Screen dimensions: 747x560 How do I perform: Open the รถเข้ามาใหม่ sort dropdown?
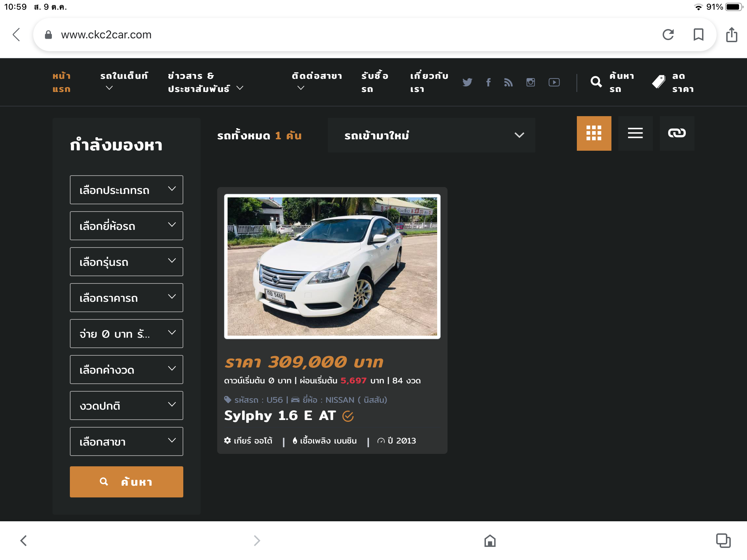[431, 135]
